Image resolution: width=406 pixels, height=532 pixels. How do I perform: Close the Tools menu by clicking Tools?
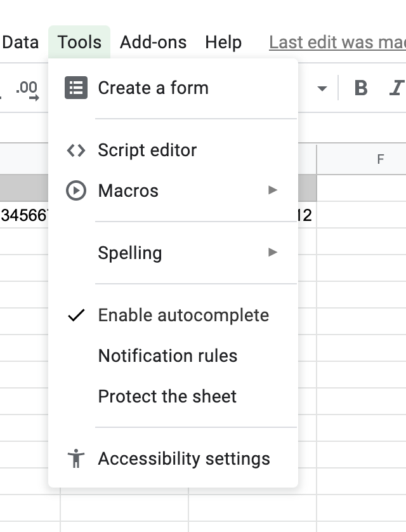coord(79,43)
